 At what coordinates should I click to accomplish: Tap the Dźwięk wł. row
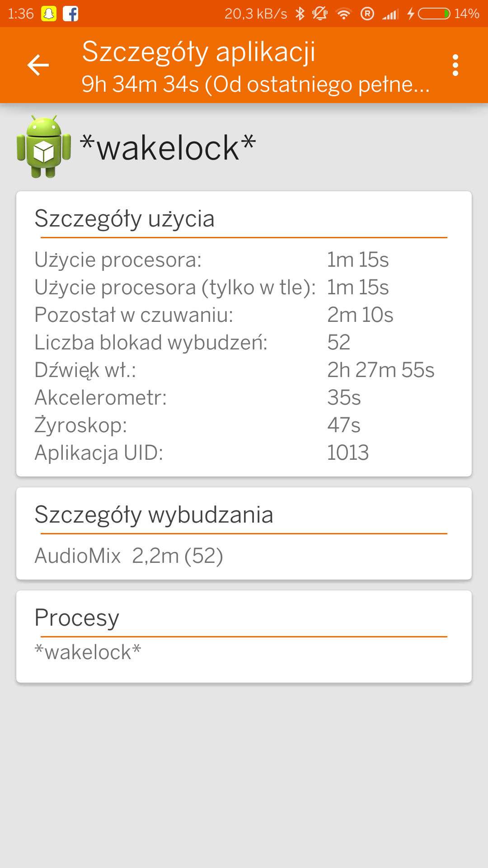tap(234, 370)
